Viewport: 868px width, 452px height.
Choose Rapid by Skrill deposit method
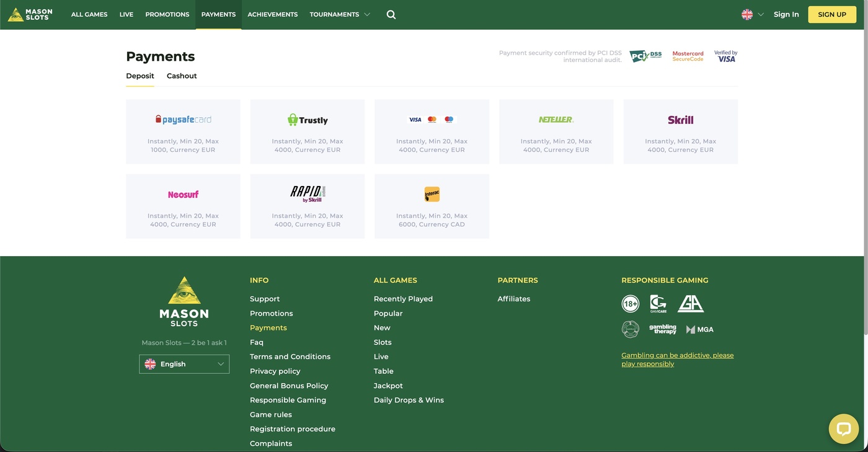coord(308,206)
